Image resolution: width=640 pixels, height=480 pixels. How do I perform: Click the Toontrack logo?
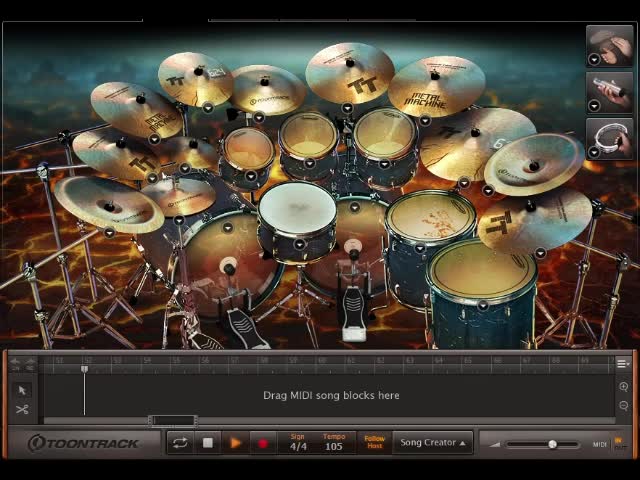coord(83,443)
